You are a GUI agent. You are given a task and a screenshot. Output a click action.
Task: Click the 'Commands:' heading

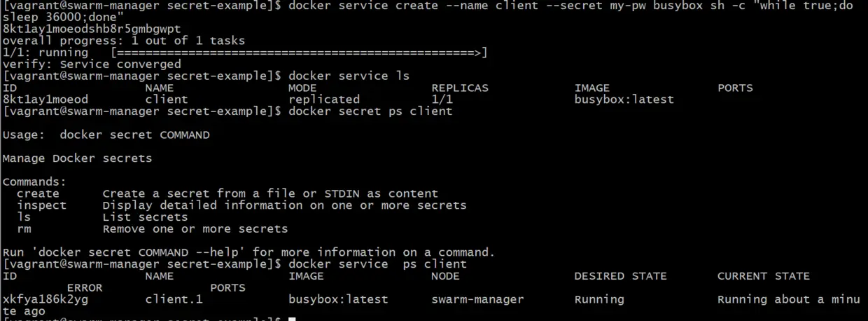pyautogui.click(x=35, y=182)
